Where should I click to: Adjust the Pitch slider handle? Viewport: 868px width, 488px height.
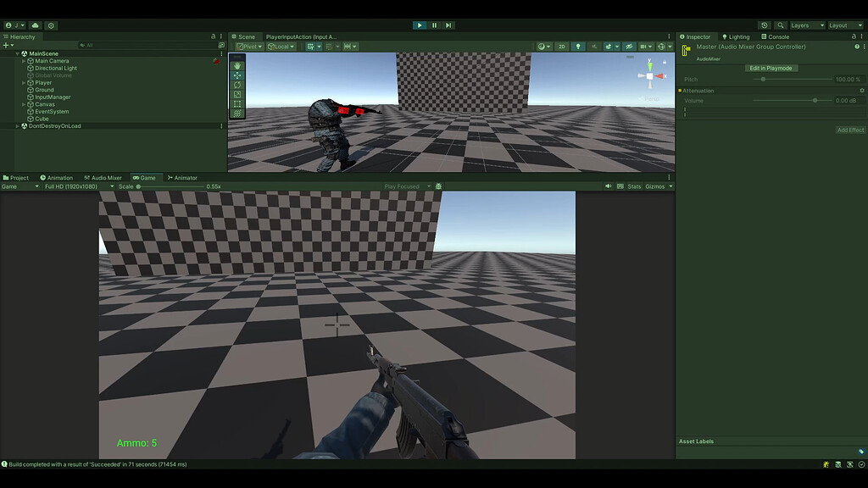pos(763,79)
